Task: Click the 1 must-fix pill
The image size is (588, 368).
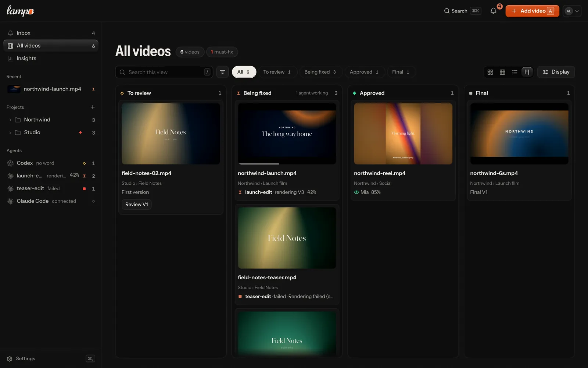Action: [x=222, y=52]
